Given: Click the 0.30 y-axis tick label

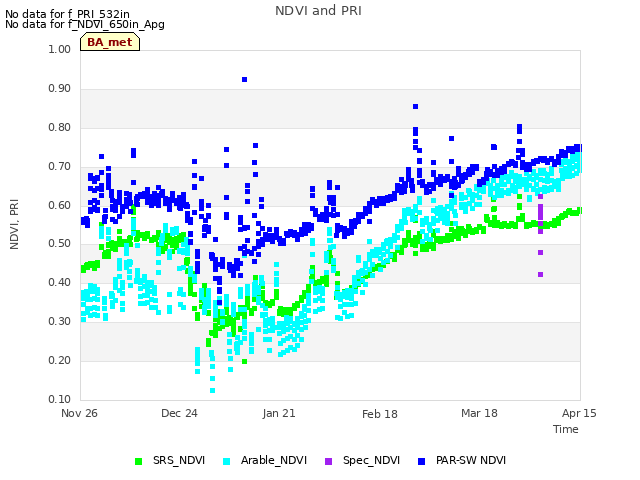Looking at the screenshot, I should coord(60,322).
